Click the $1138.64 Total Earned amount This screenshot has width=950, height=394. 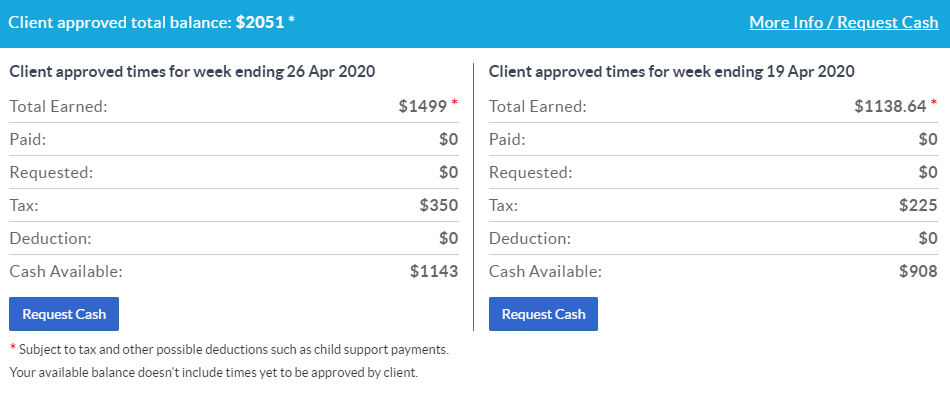[890, 107]
